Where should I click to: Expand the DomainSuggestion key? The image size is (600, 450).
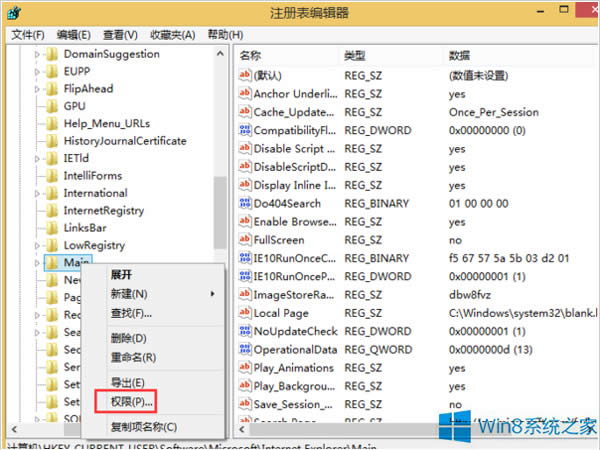pos(37,54)
